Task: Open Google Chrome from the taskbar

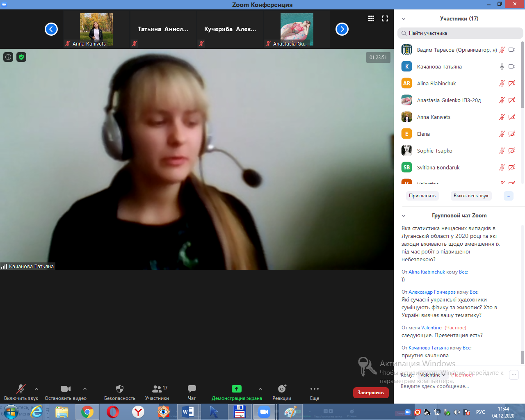Action: point(87,411)
